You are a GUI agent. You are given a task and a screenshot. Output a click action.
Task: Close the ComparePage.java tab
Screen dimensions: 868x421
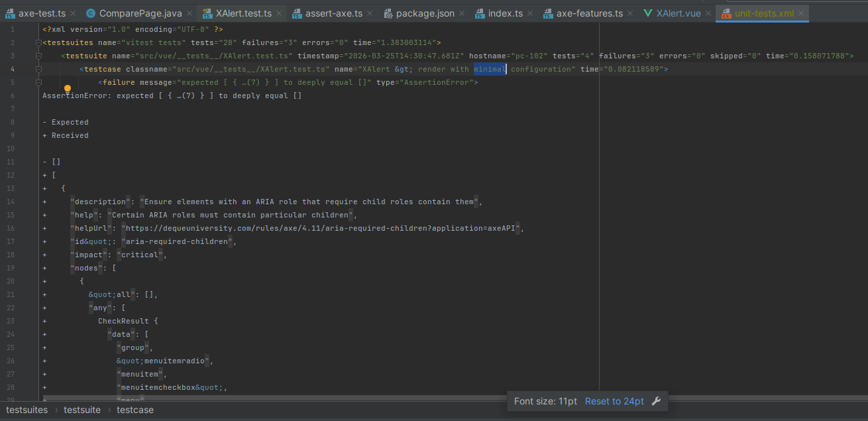pyautogui.click(x=189, y=13)
